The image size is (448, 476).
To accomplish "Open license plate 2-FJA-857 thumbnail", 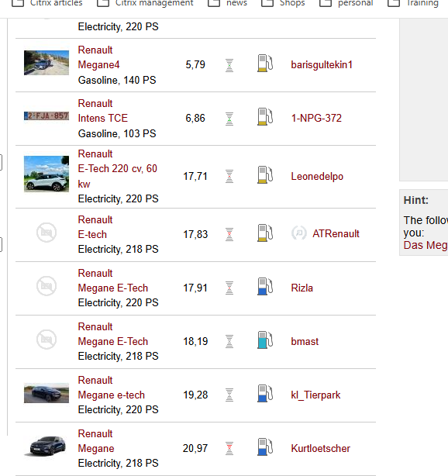I will 47,116.
